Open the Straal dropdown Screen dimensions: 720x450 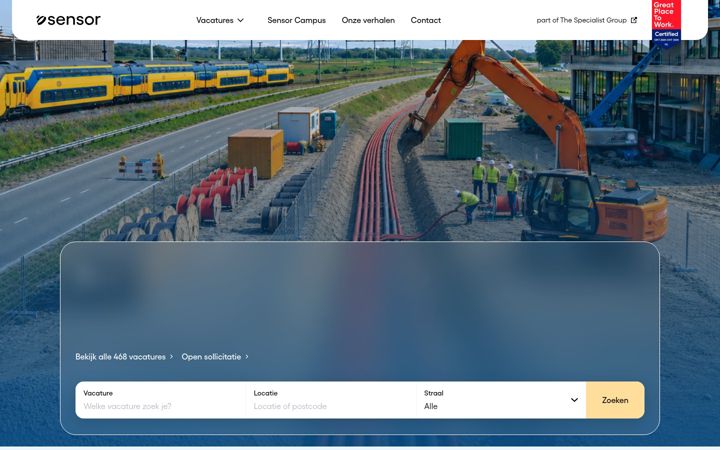pos(501,400)
